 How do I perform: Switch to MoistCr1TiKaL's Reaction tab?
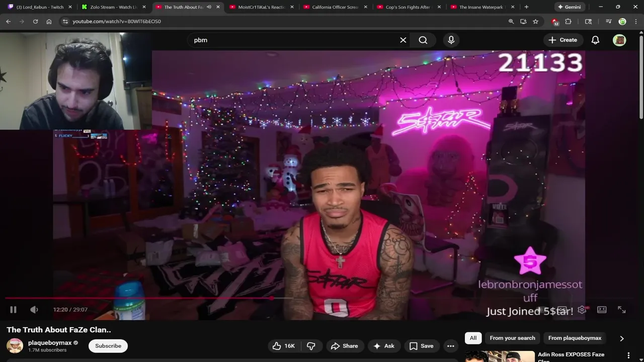[261, 7]
